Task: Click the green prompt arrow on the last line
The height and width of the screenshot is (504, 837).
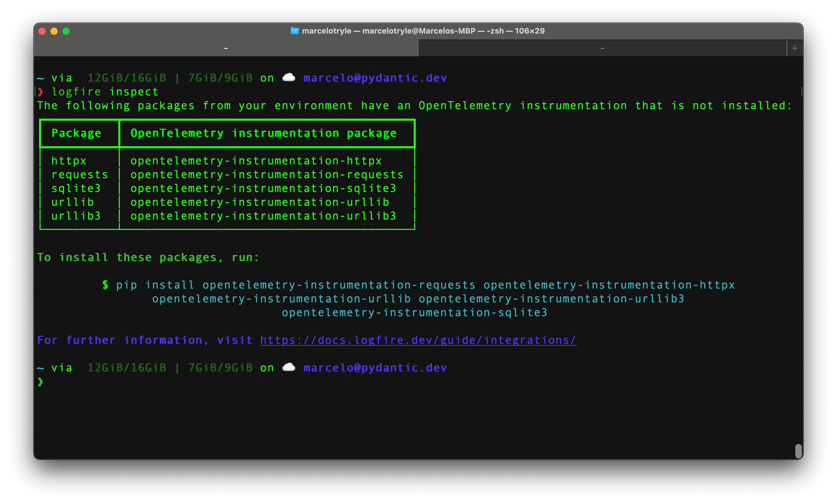Action: click(x=41, y=382)
